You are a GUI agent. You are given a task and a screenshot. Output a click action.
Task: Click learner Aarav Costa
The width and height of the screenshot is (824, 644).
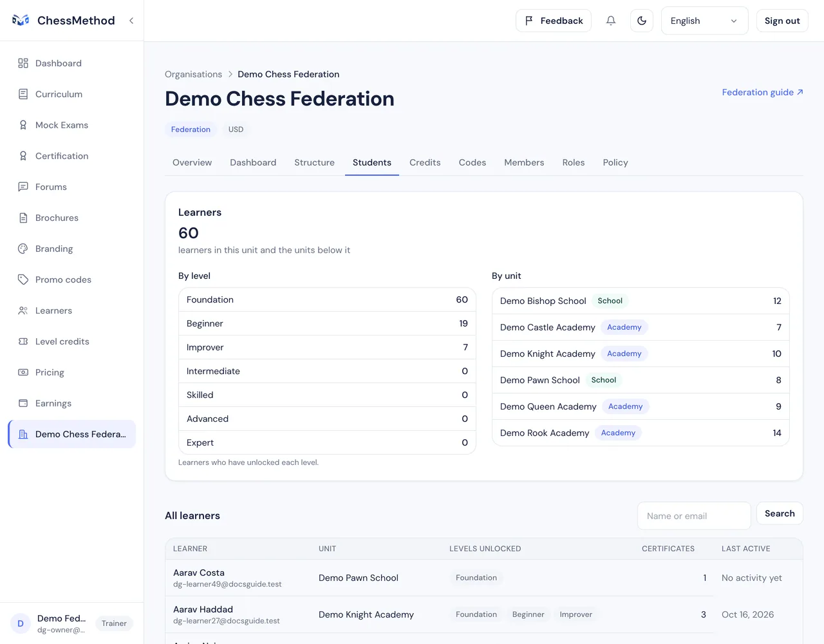point(199,573)
